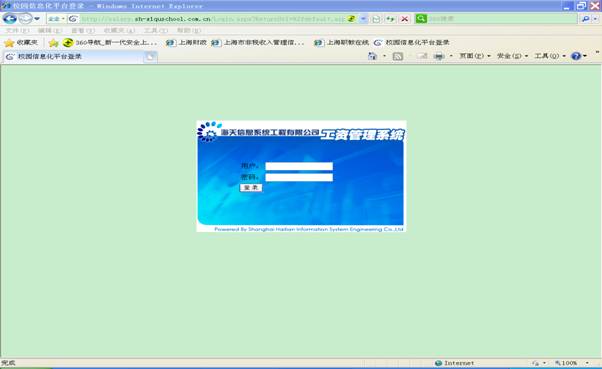Click the Add to favorites bar star icon
This screenshot has width=602, height=369.
(53, 43)
